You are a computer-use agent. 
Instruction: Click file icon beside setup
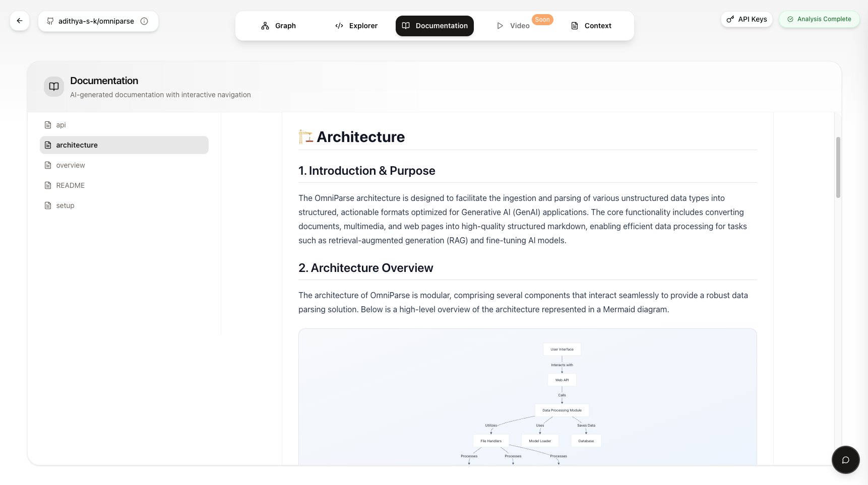click(x=48, y=205)
